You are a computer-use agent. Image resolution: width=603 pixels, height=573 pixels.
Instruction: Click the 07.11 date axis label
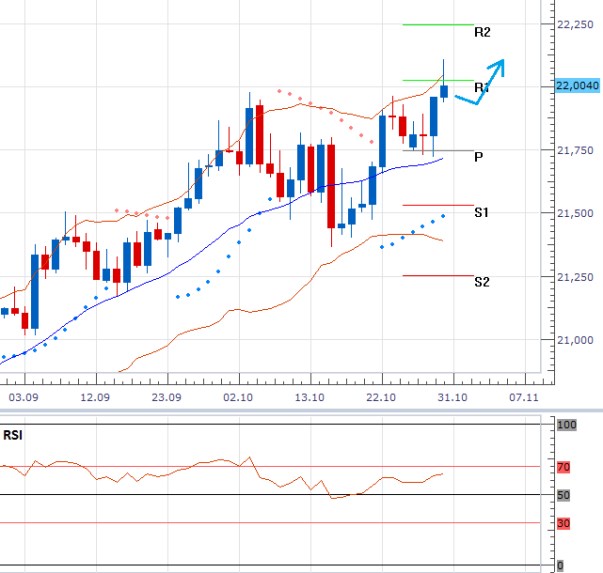(x=524, y=397)
